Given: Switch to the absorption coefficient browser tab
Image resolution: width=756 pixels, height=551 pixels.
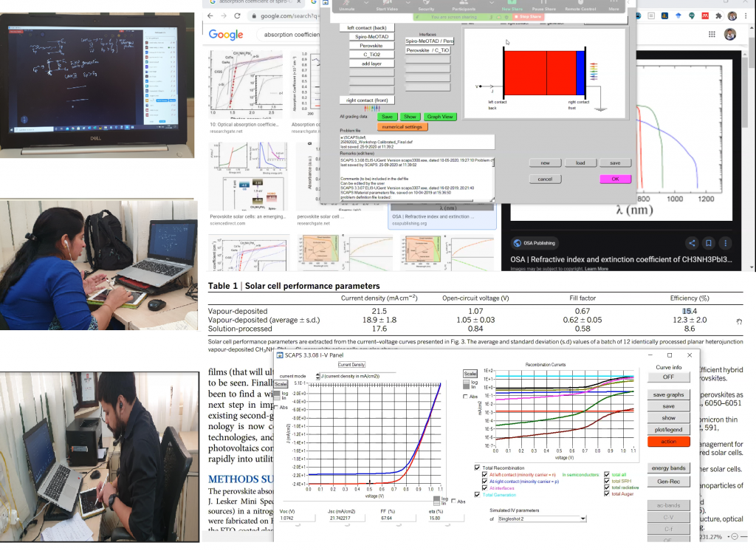Looking at the screenshot, I should [x=251, y=3].
